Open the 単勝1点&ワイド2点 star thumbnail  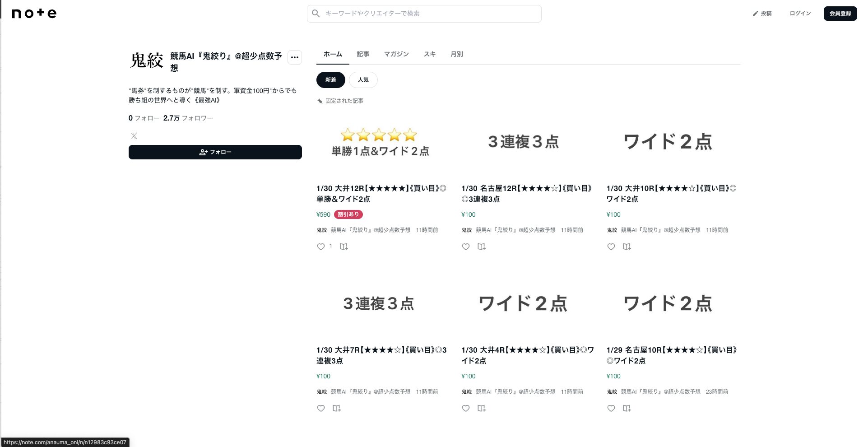380,142
